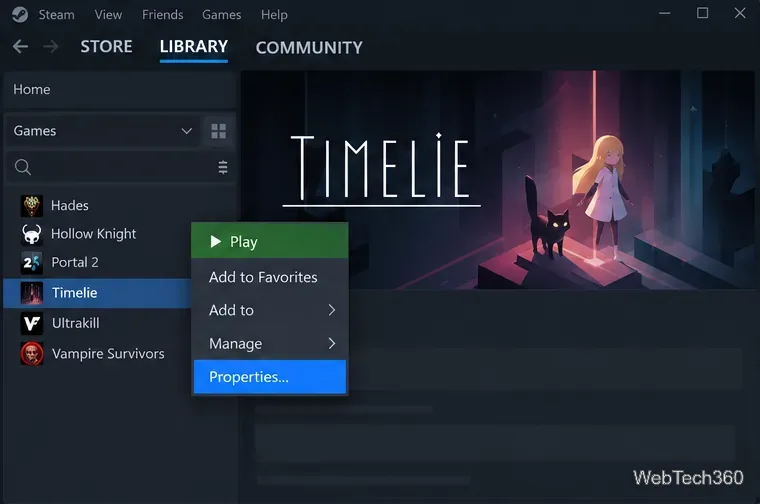Switch library to grid view icon
The image size is (760, 504).
[219, 131]
